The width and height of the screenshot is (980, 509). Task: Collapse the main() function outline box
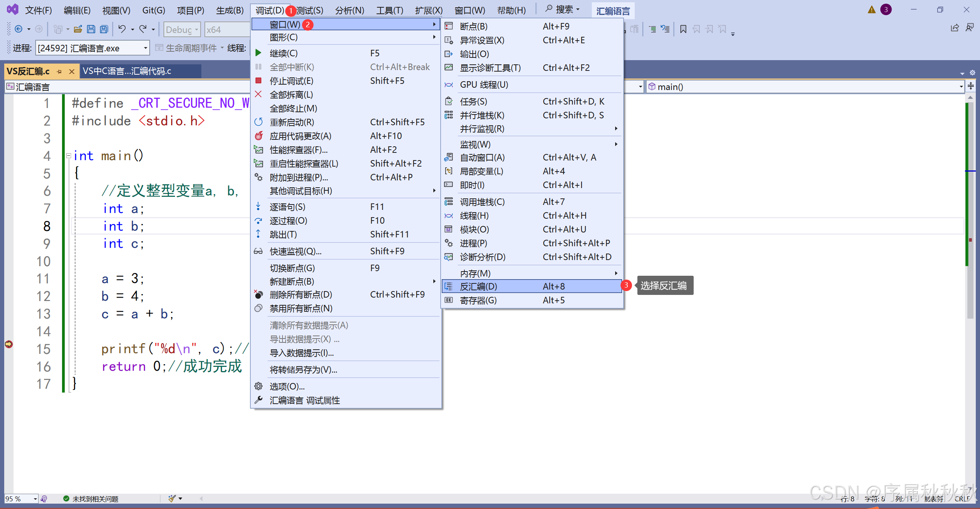[x=69, y=155]
